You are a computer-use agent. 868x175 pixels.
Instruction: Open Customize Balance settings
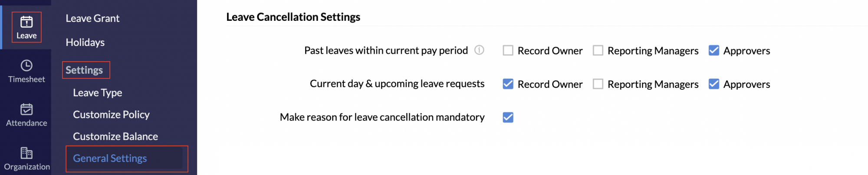coord(115,136)
